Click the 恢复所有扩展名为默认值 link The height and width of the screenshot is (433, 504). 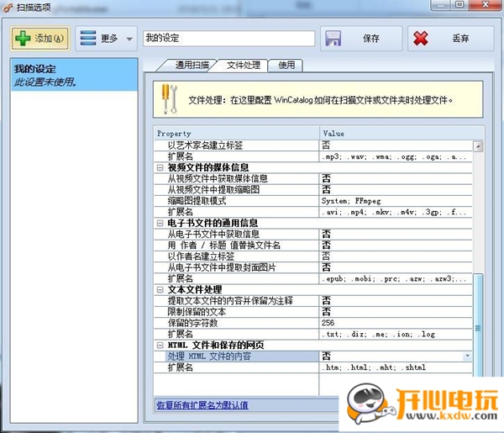(x=202, y=405)
